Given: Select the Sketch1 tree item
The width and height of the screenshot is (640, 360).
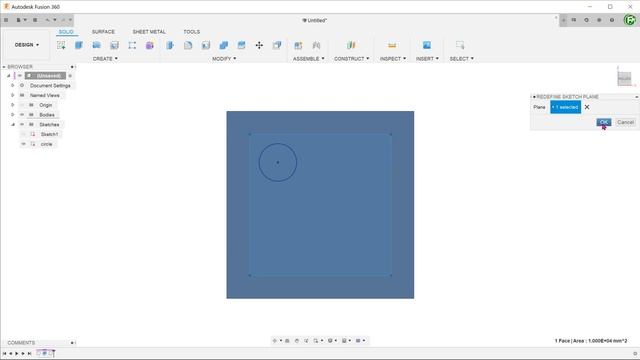Looking at the screenshot, I should tap(49, 134).
